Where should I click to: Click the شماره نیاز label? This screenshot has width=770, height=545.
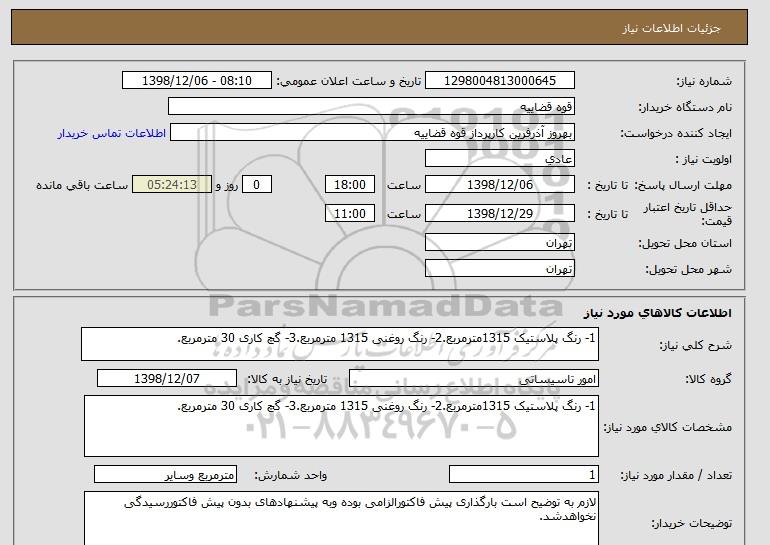704,82
